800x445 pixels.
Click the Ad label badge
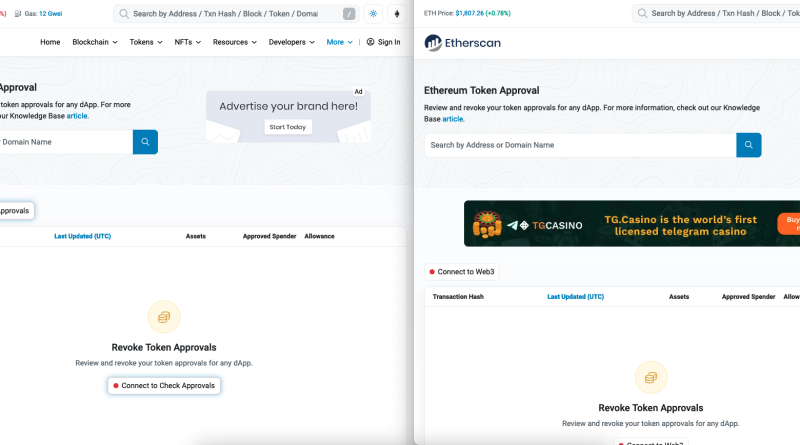[359, 92]
